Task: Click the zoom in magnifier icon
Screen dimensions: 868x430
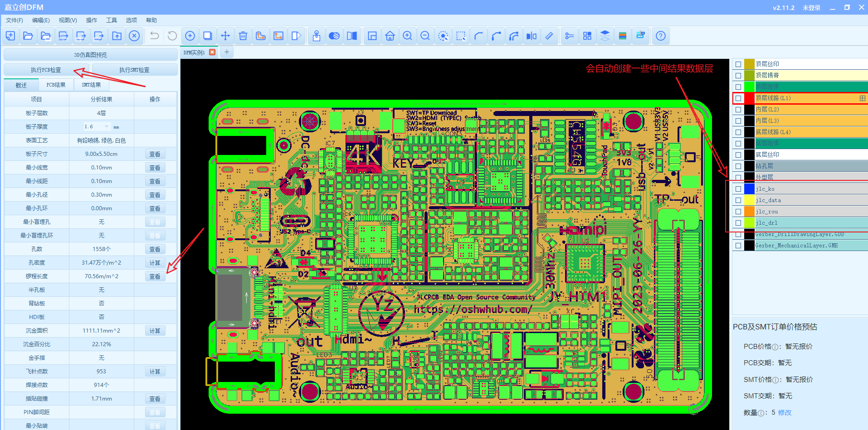Action: (x=407, y=36)
